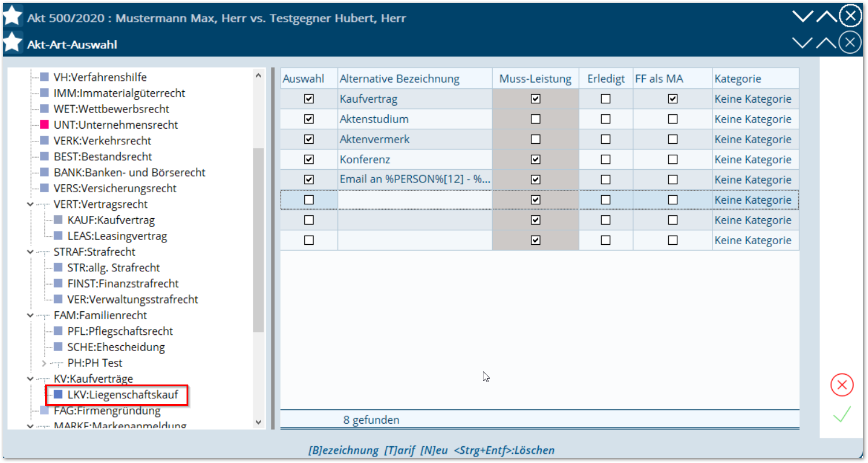
Task: Uncheck Auswahl for the Kaufvertrag row
Action: pos(309,99)
